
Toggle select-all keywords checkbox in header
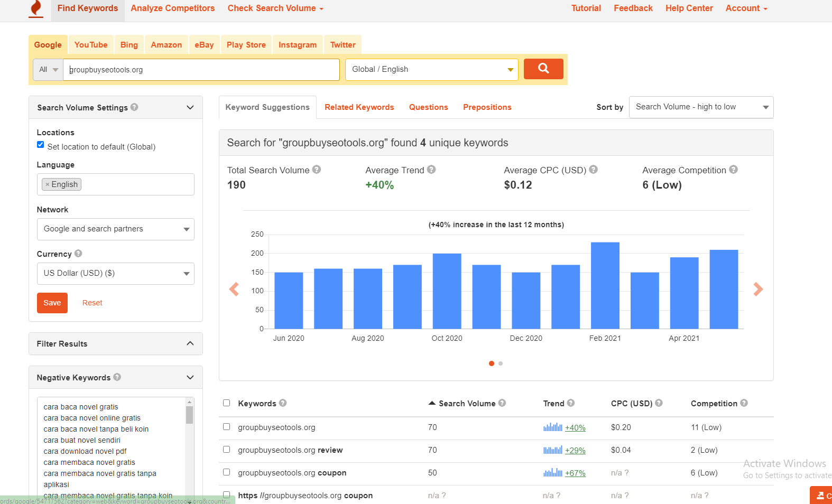coord(226,403)
